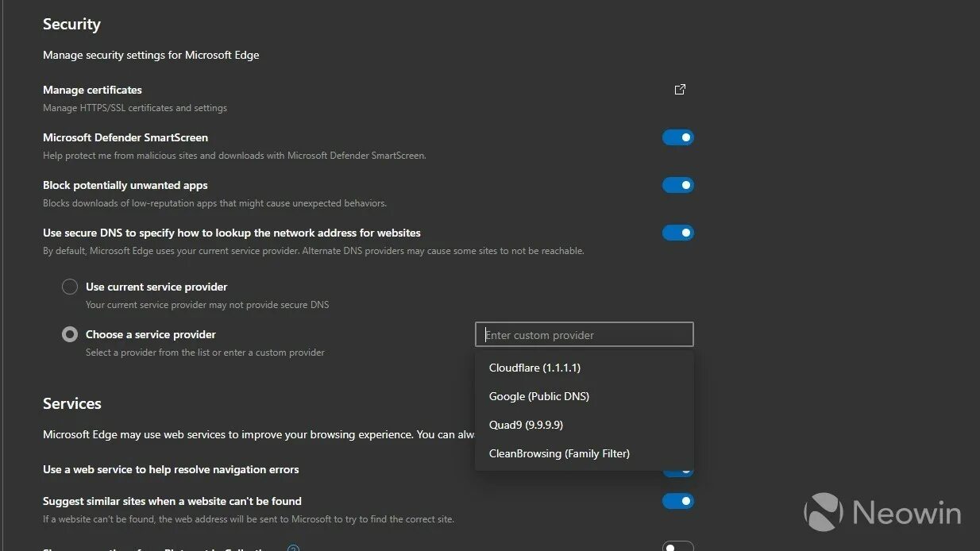The height and width of the screenshot is (551, 980).
Task: Click the Enter custom provider field
Action: click(x=585, y=334)
